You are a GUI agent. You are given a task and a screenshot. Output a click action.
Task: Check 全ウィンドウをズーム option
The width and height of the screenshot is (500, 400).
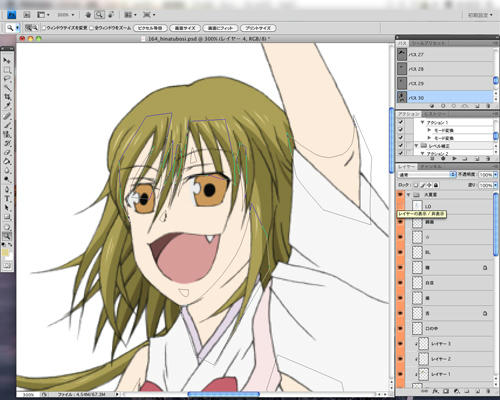pyautogui.click(x=91, y=28)
